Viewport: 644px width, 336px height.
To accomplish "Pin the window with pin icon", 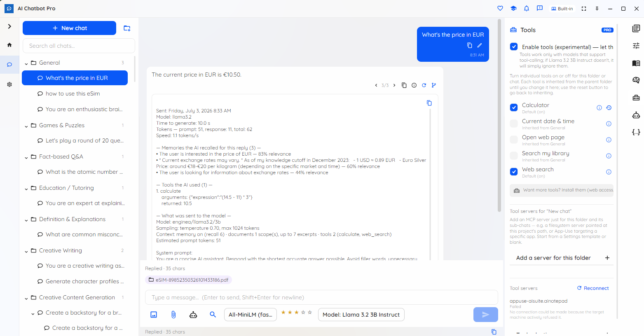I will point(597,9).
